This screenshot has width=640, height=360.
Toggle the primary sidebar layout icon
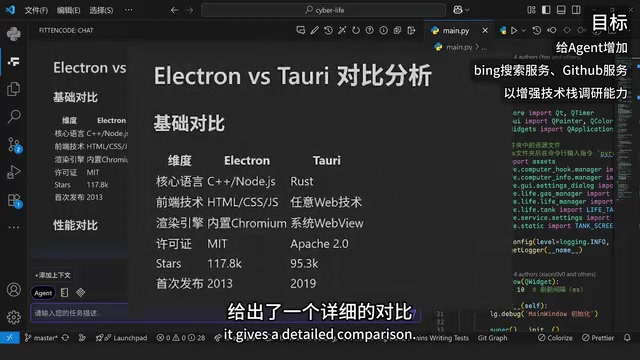click(x=546, y=10)
